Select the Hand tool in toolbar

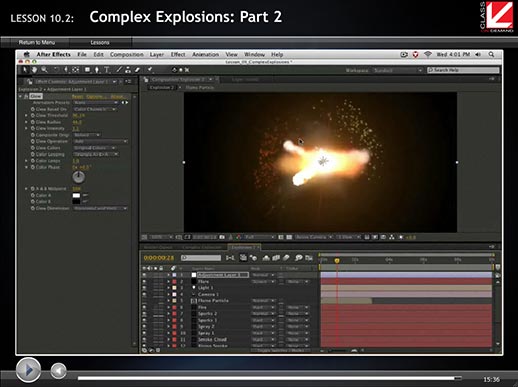(34, 70)
